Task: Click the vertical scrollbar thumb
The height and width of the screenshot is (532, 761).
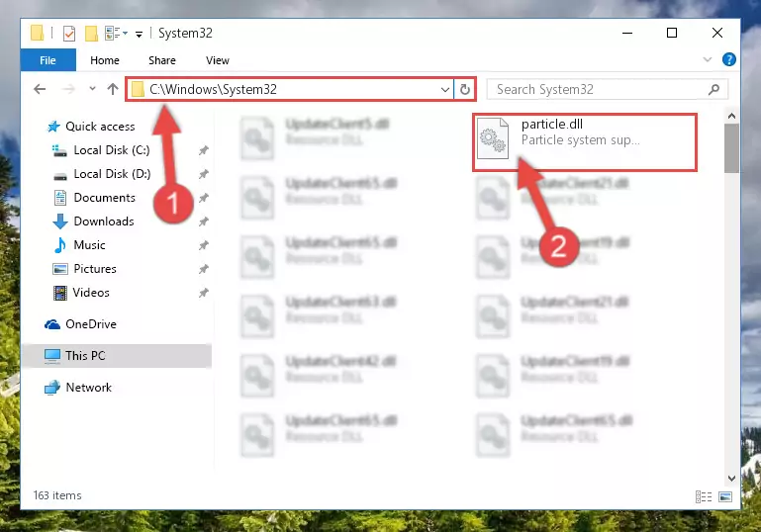Action: 731,148
